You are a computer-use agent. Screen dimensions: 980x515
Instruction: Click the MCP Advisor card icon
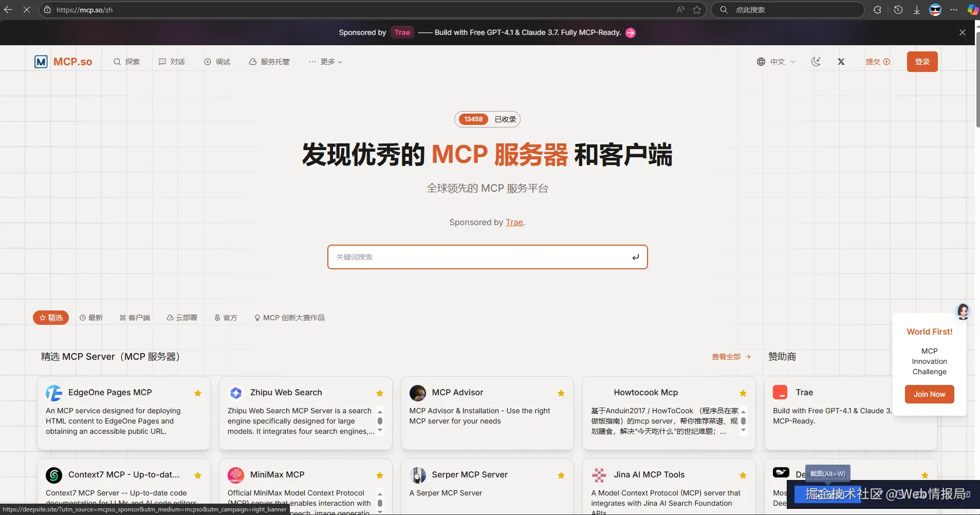(x=417, y=393)
